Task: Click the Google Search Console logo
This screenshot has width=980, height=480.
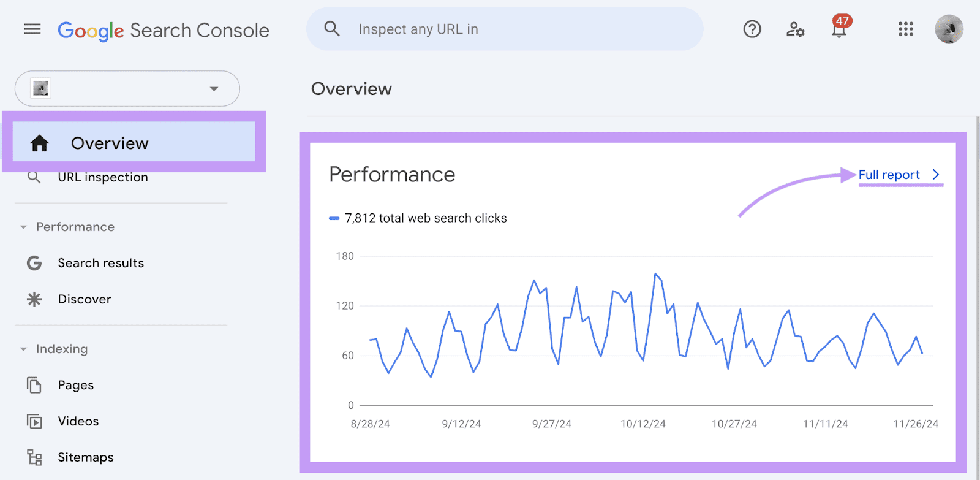Action: point(164,30)
